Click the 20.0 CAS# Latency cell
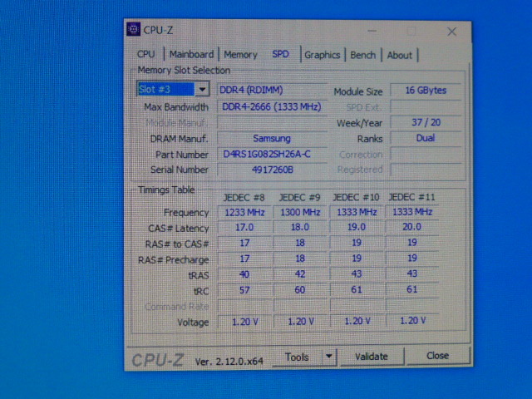The width and height of the screenshot is (532, 399). tap(412, 227)
